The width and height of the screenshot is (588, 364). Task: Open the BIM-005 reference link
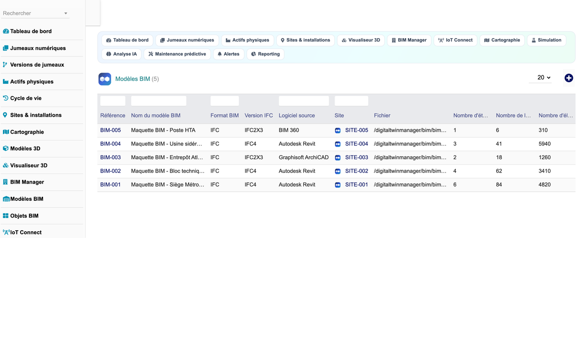[110, 130]
